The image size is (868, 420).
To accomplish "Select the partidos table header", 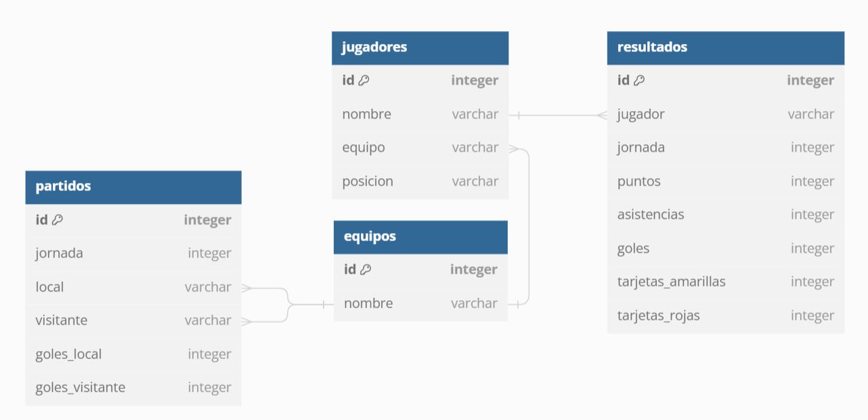I will (133, 186).
